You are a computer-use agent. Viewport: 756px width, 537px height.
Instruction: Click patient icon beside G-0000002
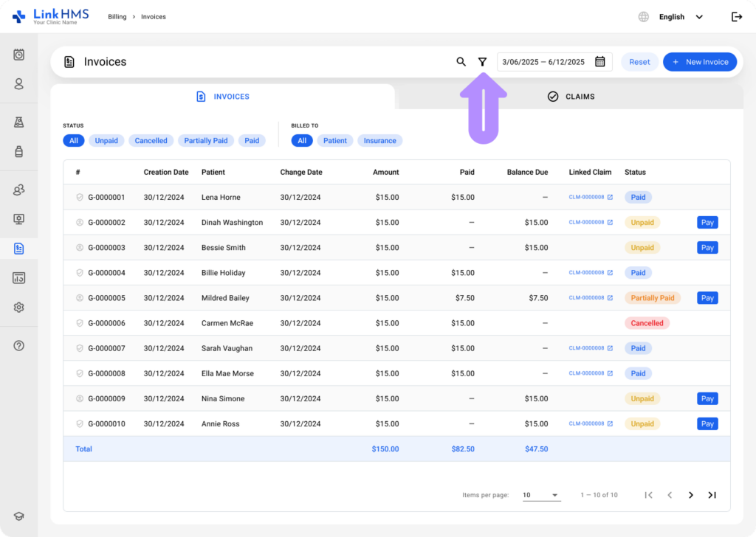point(80,223)
